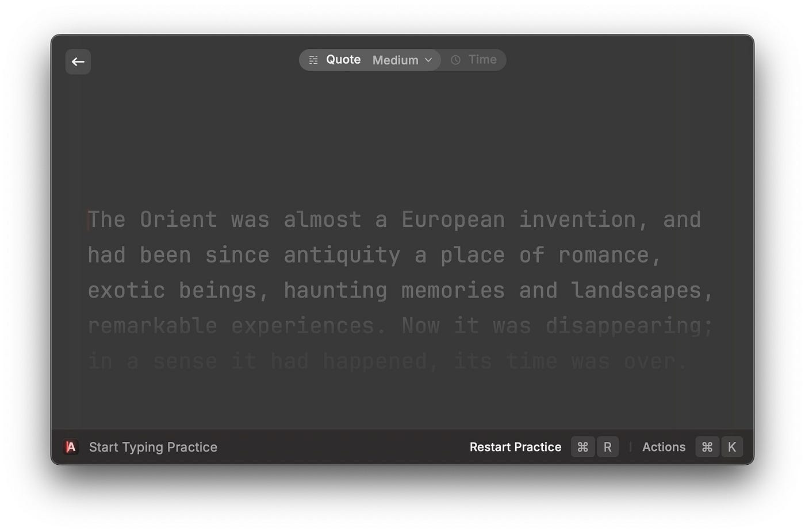Click the Start Typing Practice title

pyautogui.click(x=153, y=447)
